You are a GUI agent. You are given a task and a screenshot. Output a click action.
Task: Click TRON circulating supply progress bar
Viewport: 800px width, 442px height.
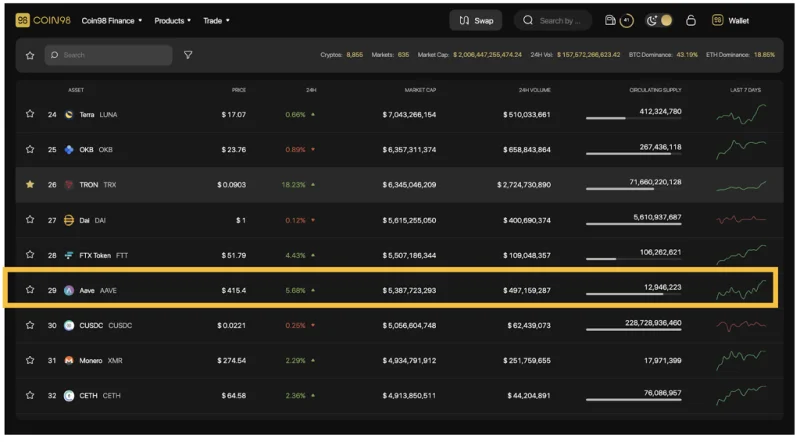click(634, 189)
